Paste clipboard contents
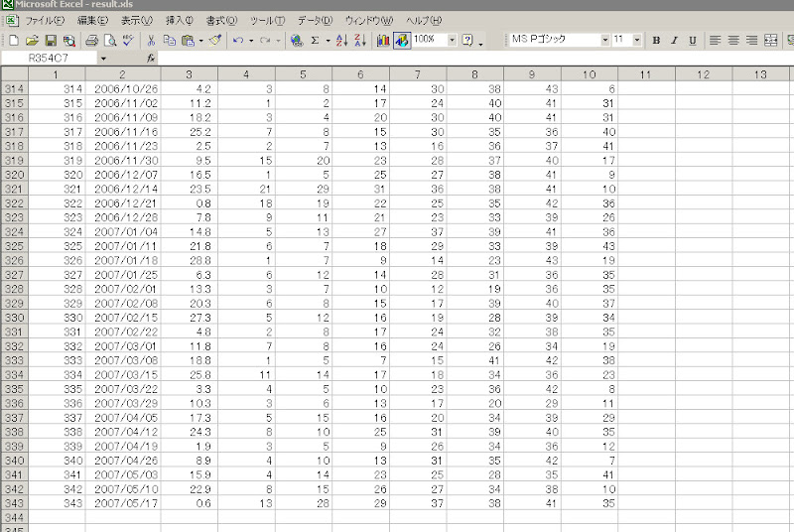The width and height of the screenshot is (794, 532). 188,41
